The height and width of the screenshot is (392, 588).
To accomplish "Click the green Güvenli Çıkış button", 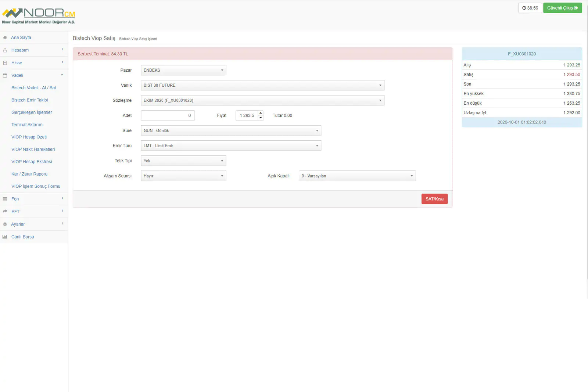I will click(562, 8).
